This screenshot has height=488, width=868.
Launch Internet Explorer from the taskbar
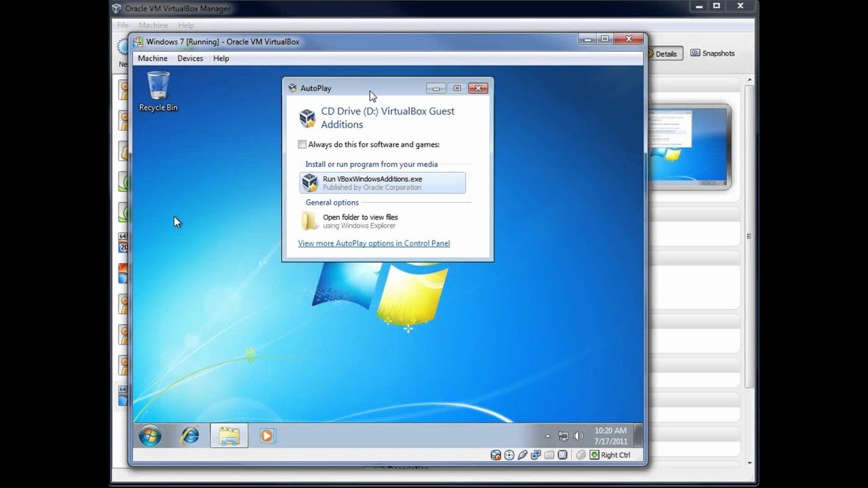click(x=190, y=436)
